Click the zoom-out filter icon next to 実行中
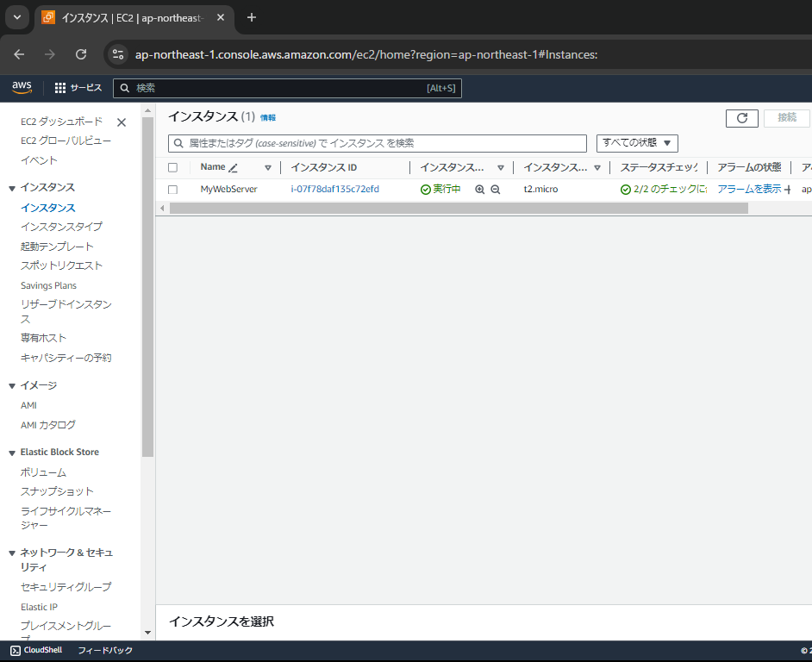This screenshot has width=812, height=662. [x=496, y=190]
